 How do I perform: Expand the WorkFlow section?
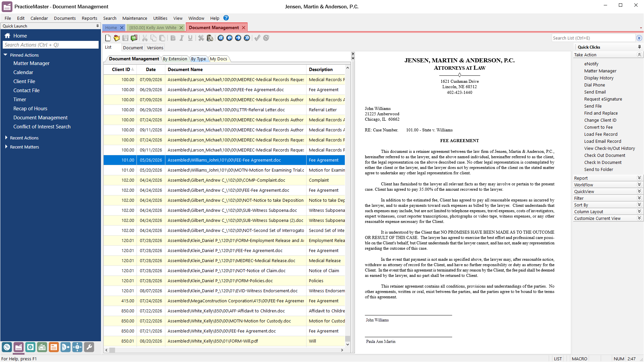pyautogui.click(x=639, y=185)
